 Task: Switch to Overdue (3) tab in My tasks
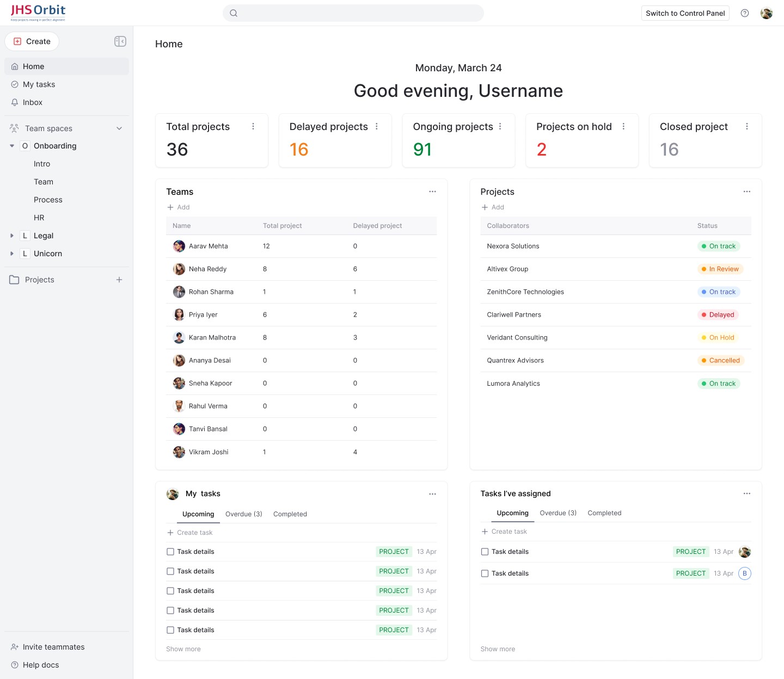tap(244, 514)
